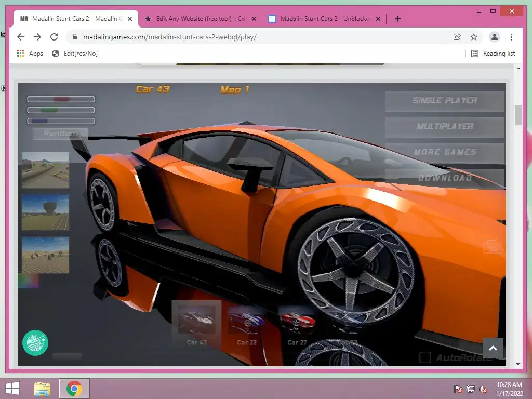Go forward to the next page

tap(37, 37)
